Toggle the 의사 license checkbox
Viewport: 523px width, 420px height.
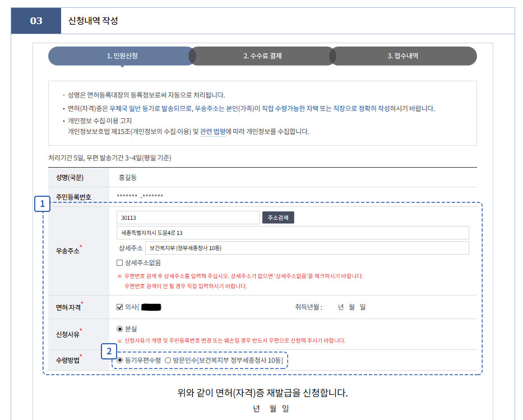120,307
